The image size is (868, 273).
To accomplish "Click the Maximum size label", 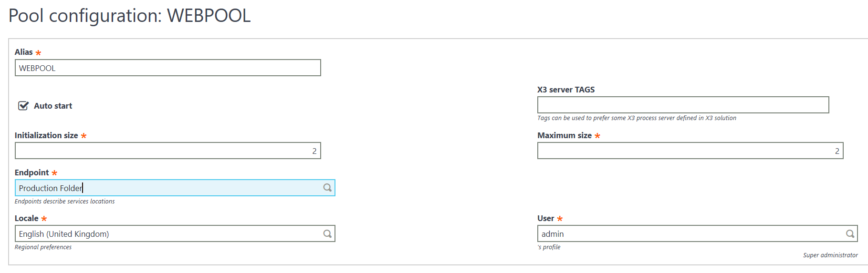I will pyautogui.click(x=565, y=135).
